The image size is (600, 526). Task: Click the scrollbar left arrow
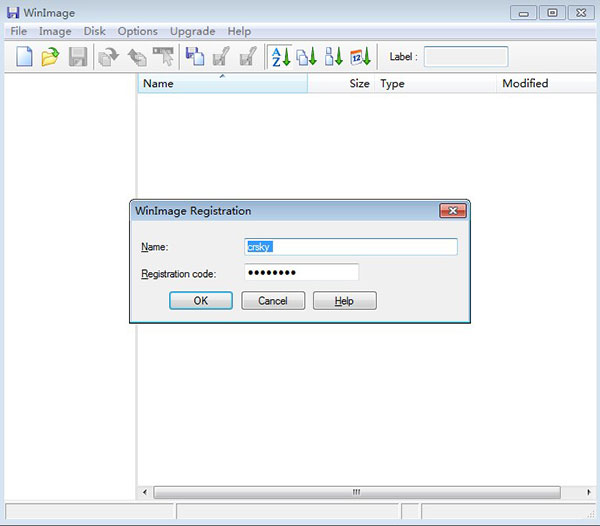(145, 492)
